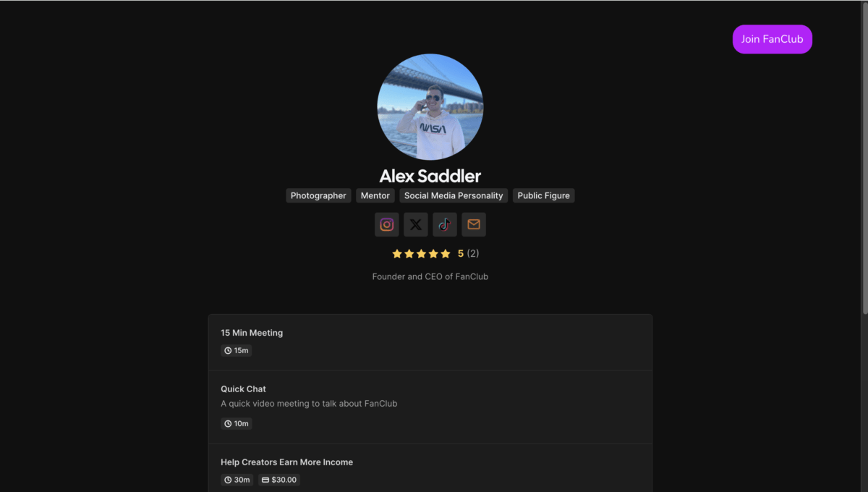The image size is (868, 492).
Task: Select the 15 Min Meeting booking option
Action: (x=430, y=343)
